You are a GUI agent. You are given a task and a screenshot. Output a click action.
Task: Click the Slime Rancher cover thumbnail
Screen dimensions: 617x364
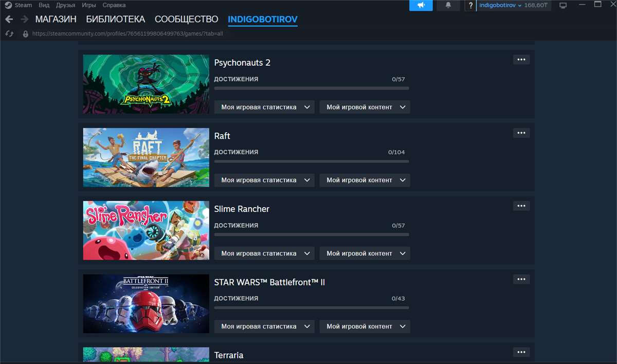[146, 230]
